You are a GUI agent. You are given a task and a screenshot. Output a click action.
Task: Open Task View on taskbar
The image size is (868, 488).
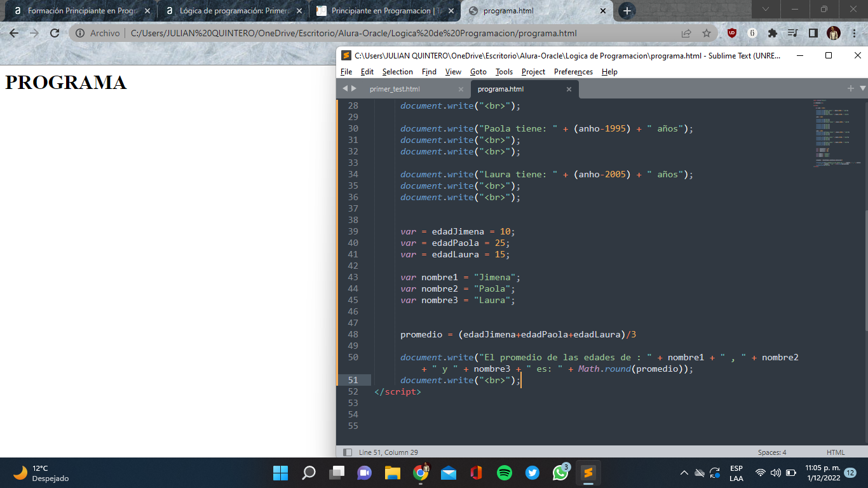[x=336, y=473]
